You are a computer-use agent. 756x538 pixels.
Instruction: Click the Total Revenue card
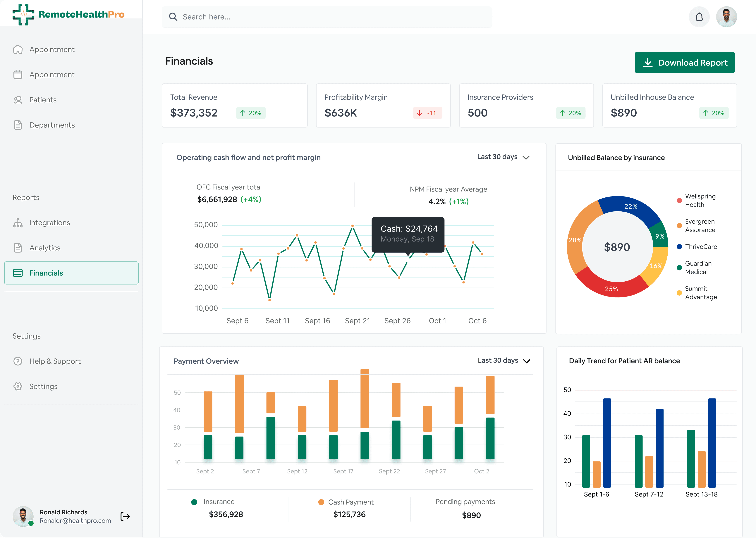coord(234,105)
